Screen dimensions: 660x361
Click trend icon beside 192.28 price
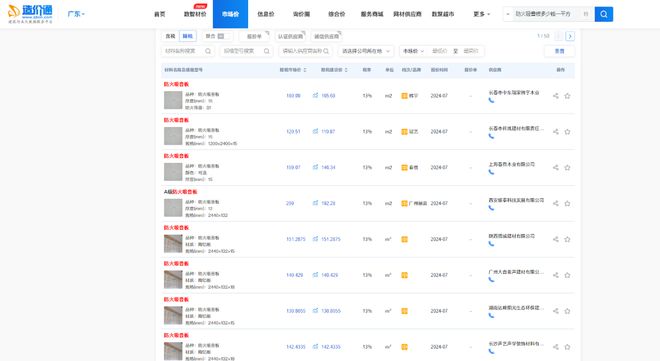315,203
